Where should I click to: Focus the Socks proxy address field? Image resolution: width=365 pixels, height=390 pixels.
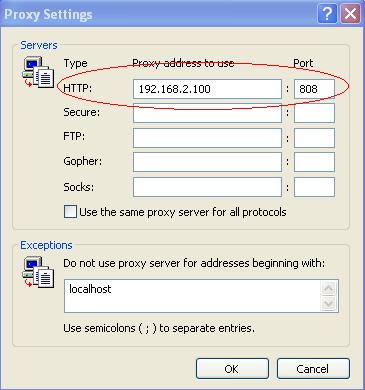[207, 187]
